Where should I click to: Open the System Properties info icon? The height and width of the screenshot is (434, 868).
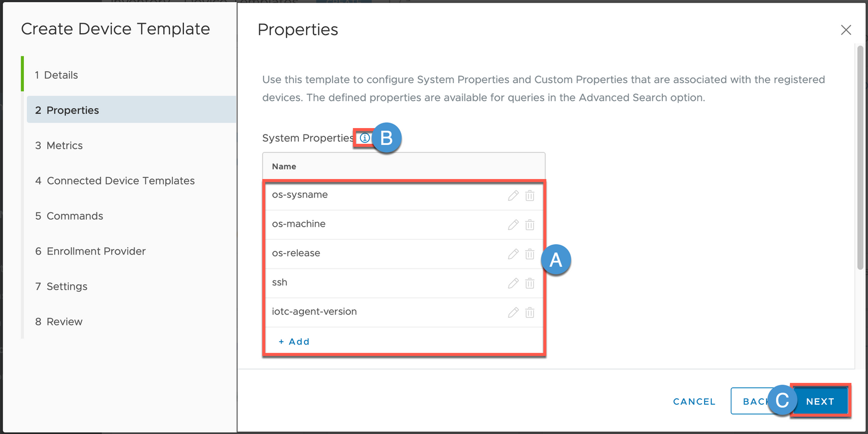tap(365, 138)
